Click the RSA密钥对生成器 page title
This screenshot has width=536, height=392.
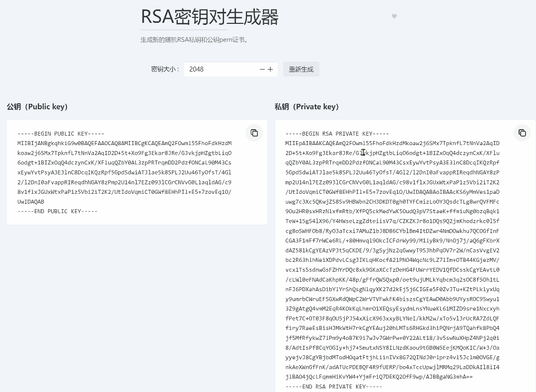click(210, 16)
